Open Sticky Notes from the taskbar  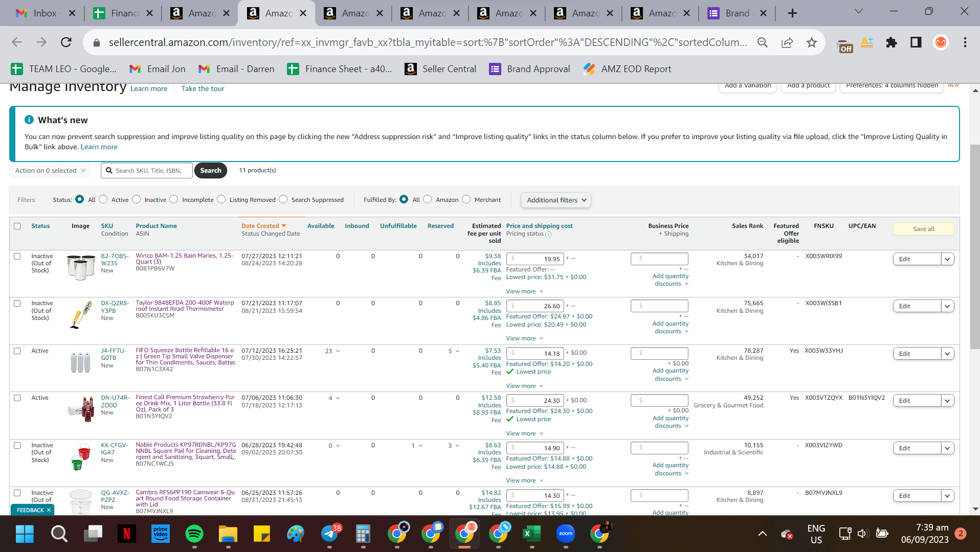262,534
